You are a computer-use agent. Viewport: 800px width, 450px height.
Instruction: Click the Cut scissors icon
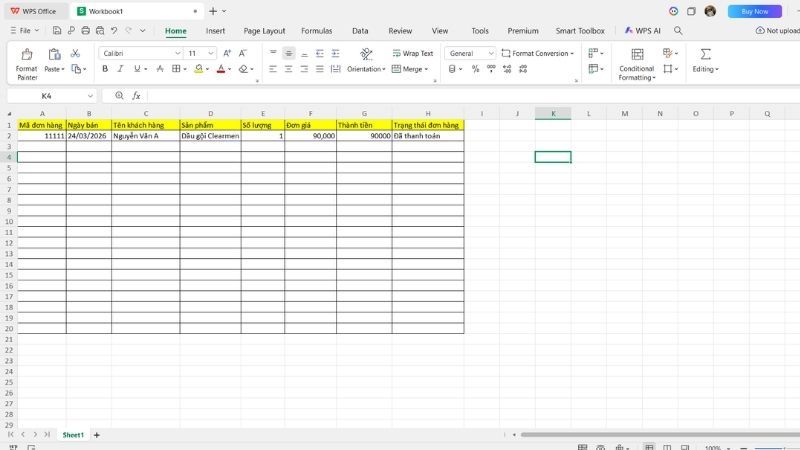point(75,53)
